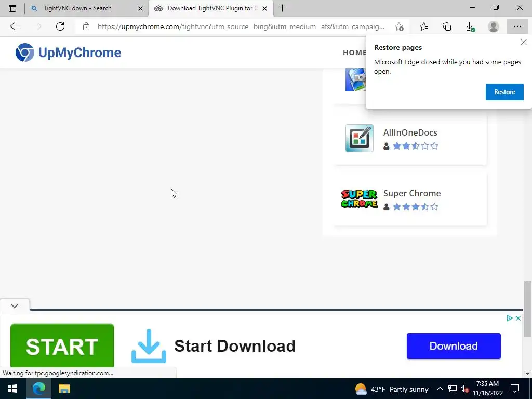Open Settings and more menu
Viewport: 532px width, 399px height.
517,26
